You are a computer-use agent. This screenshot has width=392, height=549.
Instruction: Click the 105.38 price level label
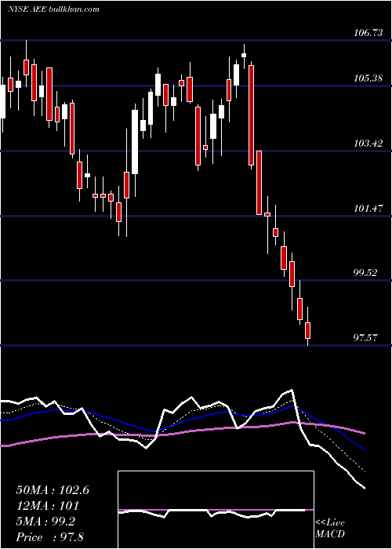coord(368,78)
